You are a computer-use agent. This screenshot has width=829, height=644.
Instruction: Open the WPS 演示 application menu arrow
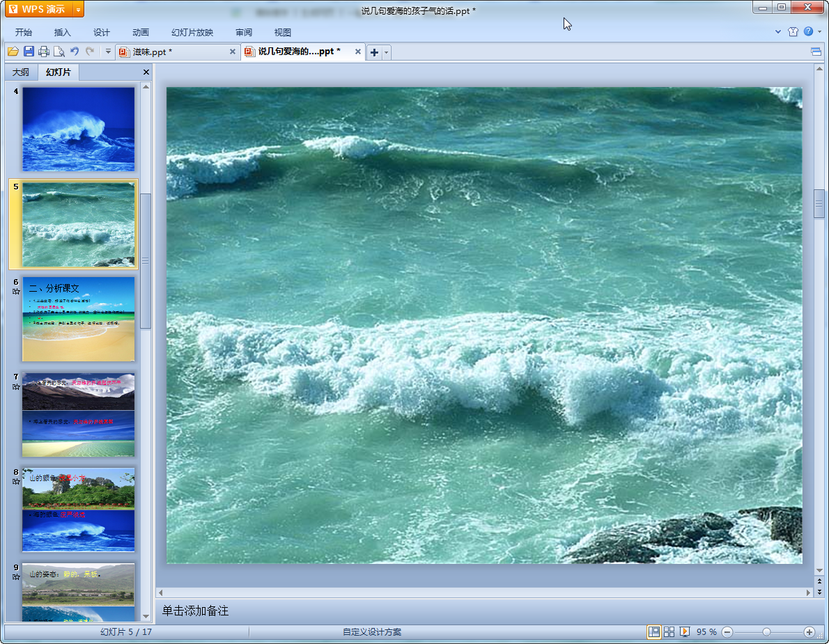point(77,9)
